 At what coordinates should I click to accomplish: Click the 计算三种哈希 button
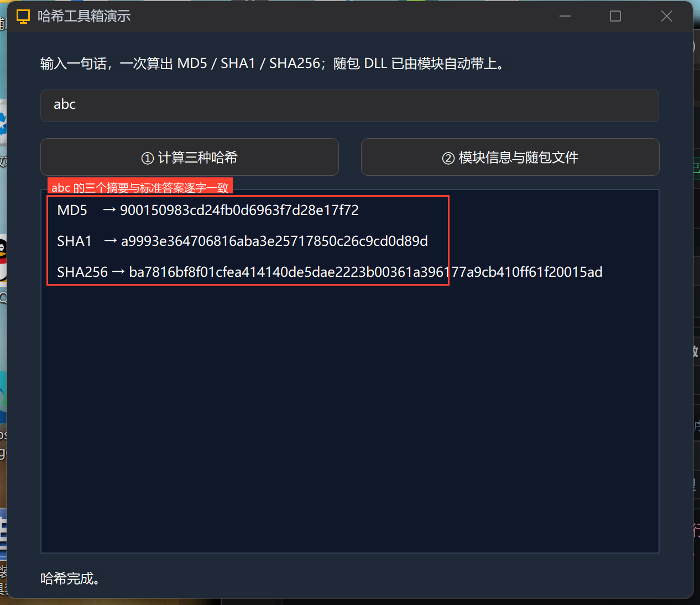click(190, 157)
